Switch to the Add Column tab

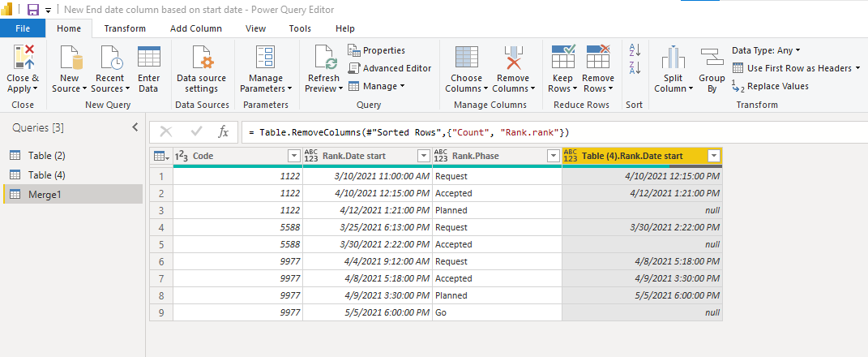point(196,28)
